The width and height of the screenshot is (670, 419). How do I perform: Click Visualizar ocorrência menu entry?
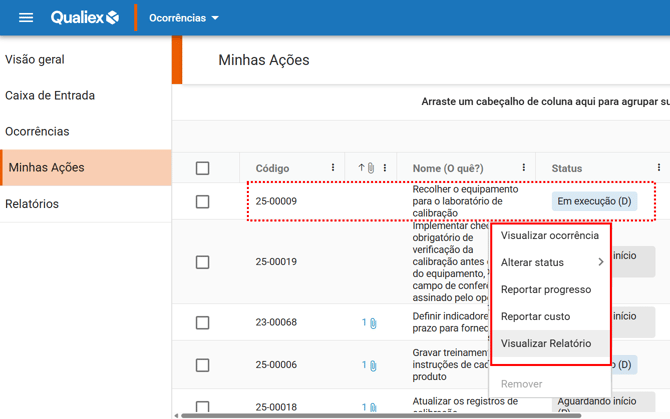point(550,236)
